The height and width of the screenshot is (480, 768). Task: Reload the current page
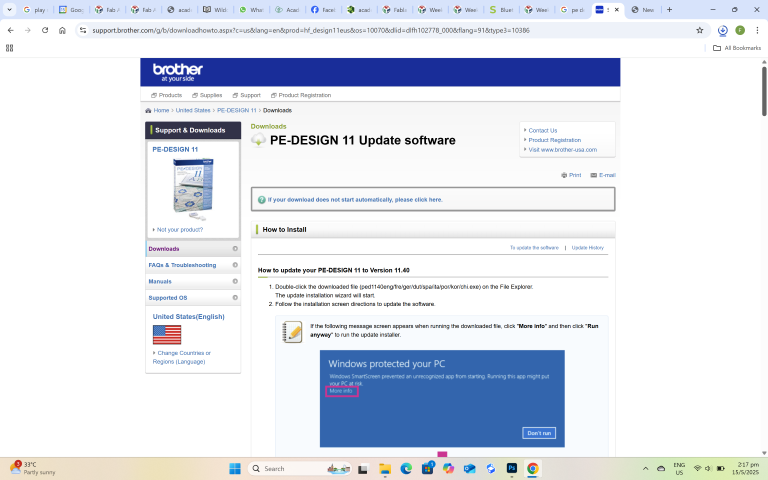tap(45, 30)
